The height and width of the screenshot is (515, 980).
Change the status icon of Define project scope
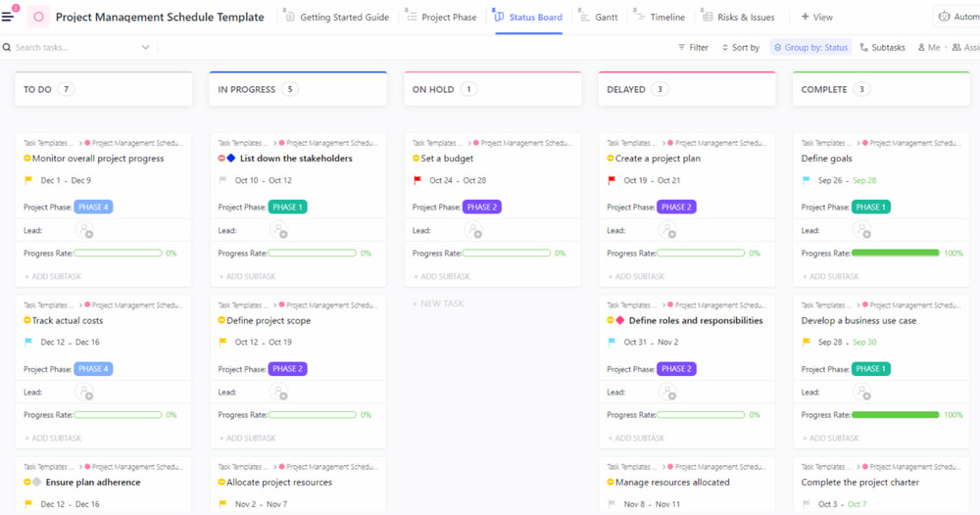(221, 320)
